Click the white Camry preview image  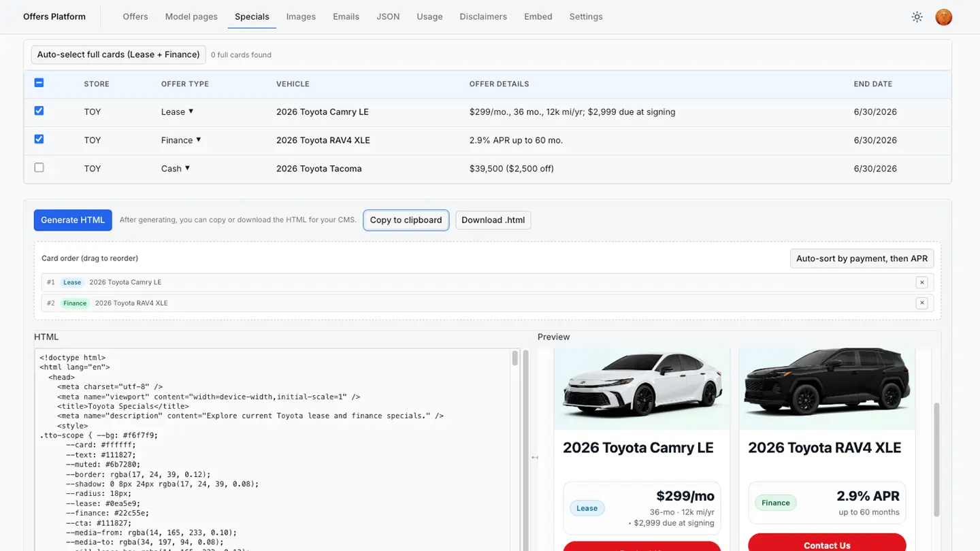tap(642, 388)
